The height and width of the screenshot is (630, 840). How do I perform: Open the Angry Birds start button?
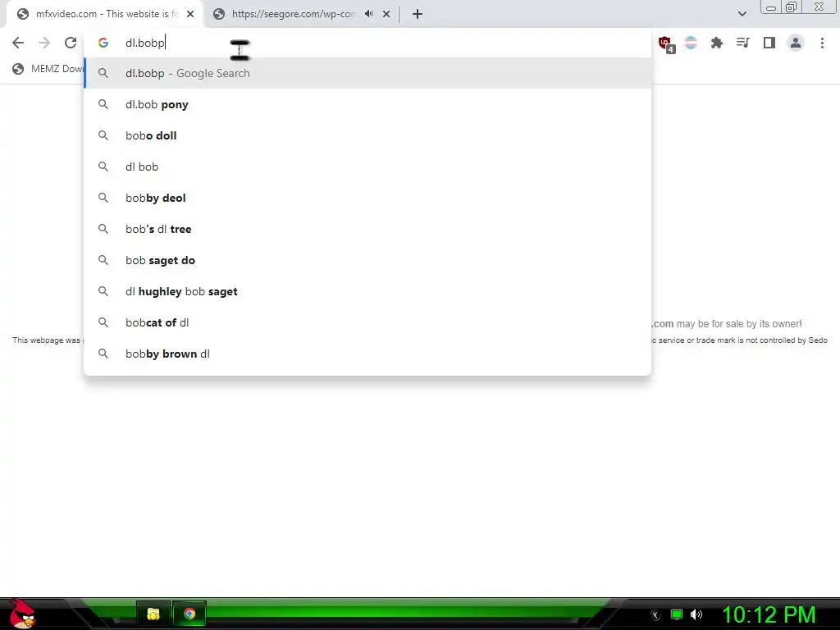21,614
